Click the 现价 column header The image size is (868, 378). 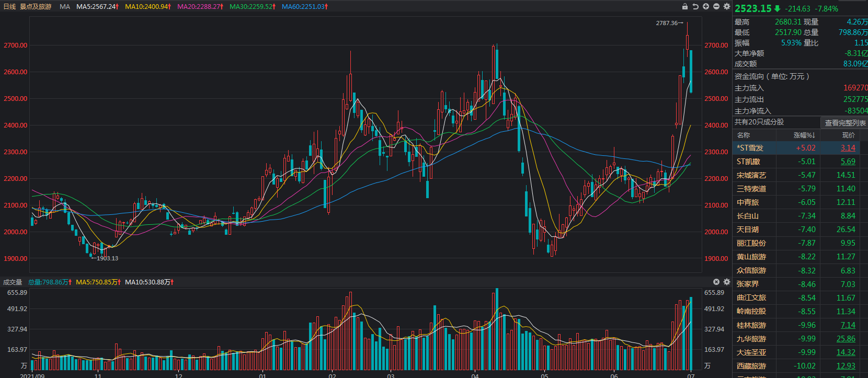(849, 135)
